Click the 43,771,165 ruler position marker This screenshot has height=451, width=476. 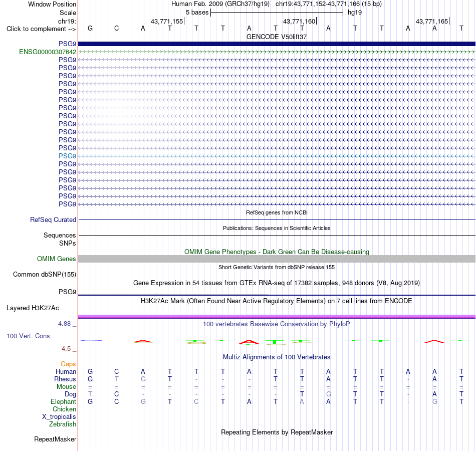coord(432,21)
